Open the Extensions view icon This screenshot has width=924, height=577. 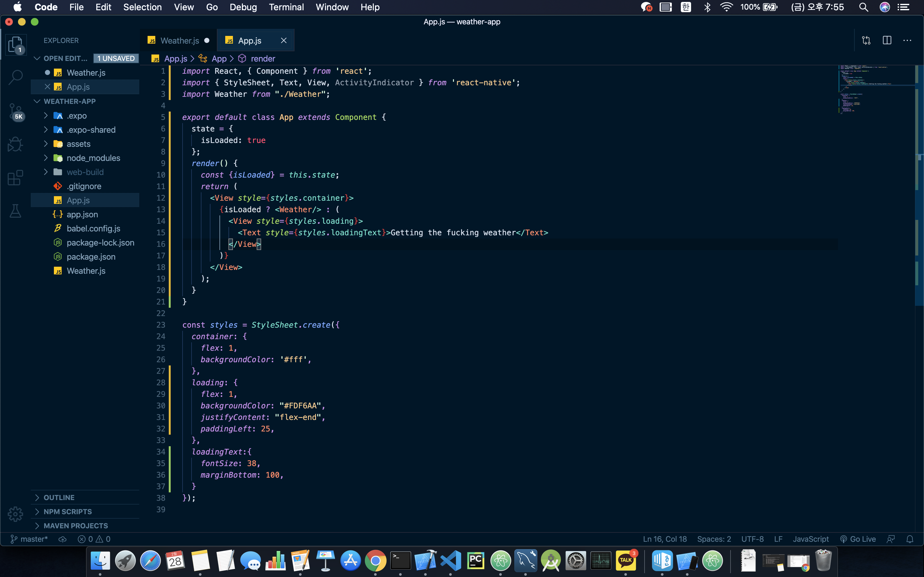[x=15, y=178]
